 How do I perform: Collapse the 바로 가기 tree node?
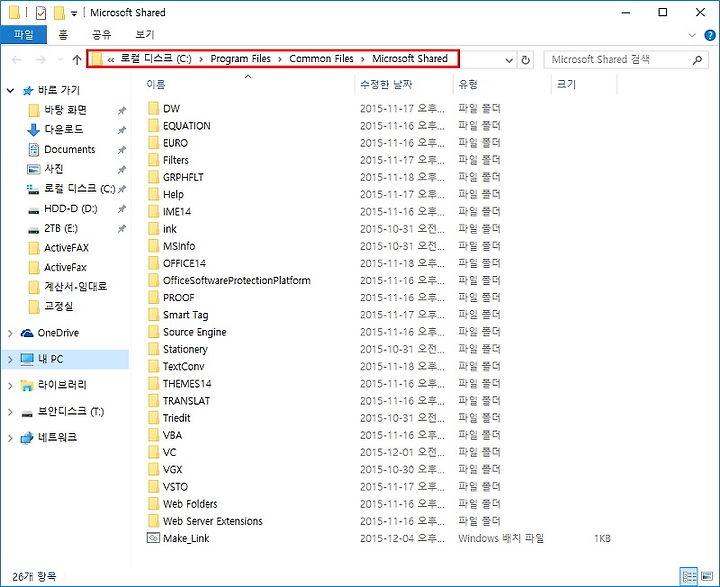click(x=10, y=90)
